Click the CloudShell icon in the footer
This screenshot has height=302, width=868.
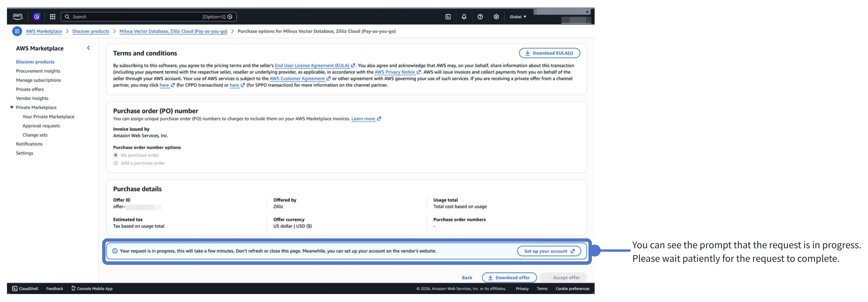[15, 288]
